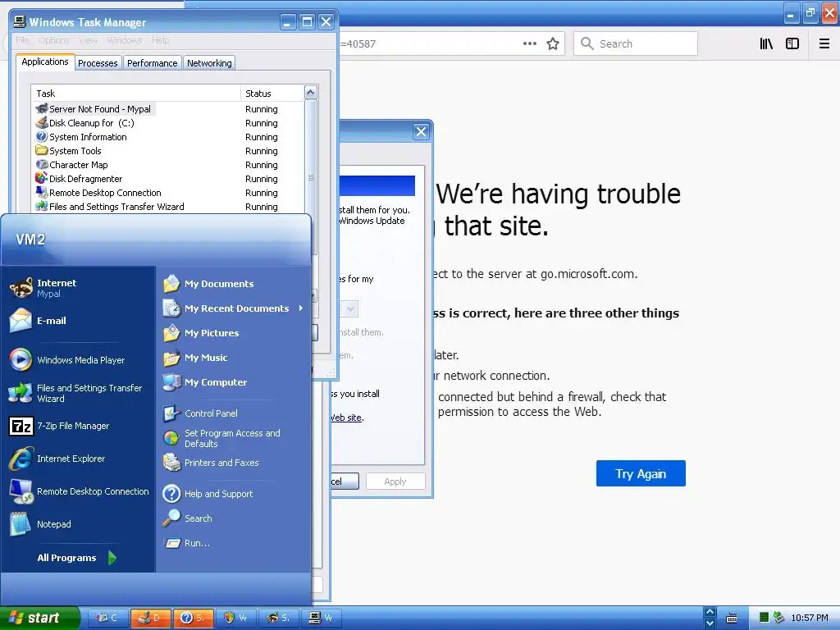Follow the 'Web site' link in dialog

[x=346, y=418]
